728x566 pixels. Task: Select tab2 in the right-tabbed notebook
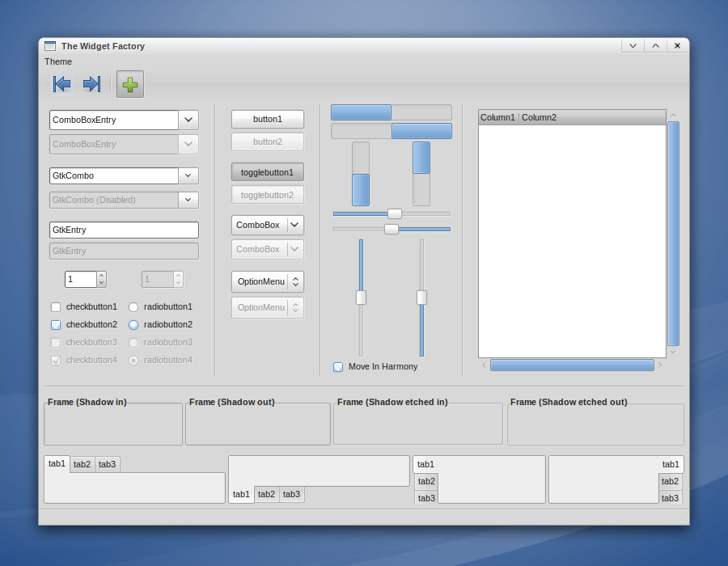point(670,482)
